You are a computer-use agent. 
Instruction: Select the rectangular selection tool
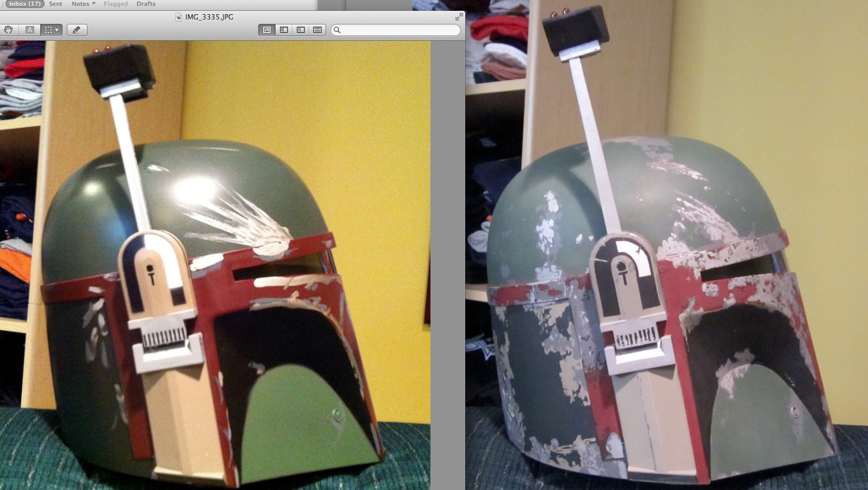pos(48,30)
